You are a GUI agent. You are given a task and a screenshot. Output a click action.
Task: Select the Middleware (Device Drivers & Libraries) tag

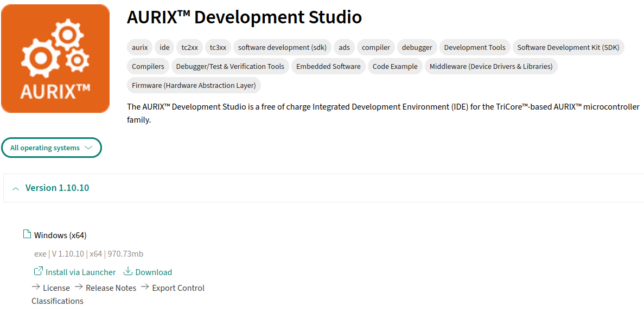[x=491, y=66]
